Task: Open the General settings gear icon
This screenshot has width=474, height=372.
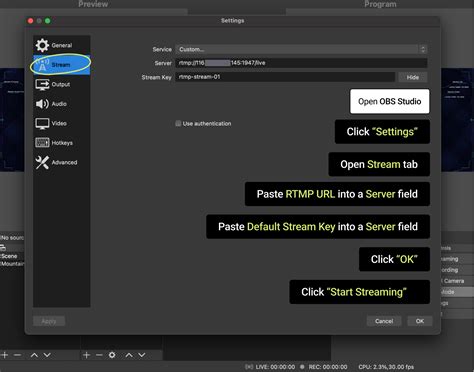Action: pos(42,45)
